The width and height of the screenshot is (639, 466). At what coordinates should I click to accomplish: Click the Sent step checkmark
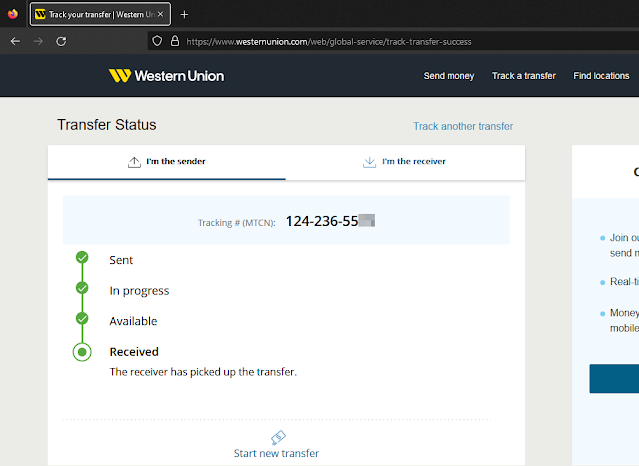coord(82,257)
